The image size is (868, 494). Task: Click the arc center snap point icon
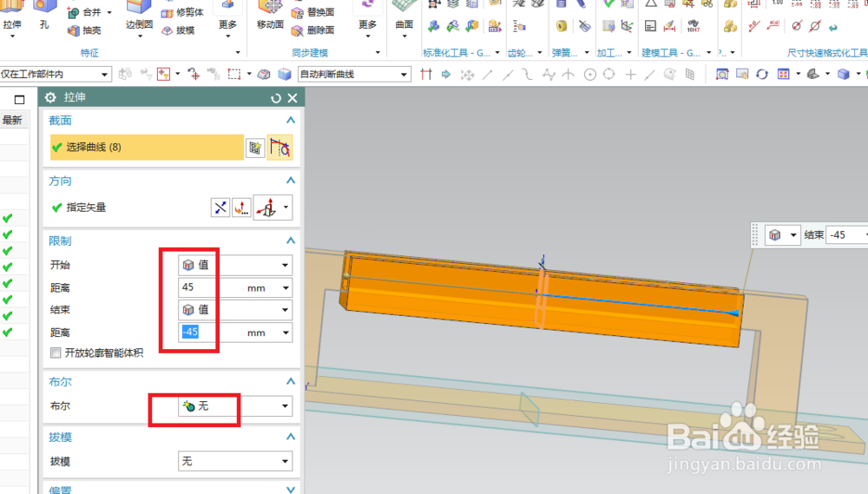(x=590, y=74)
